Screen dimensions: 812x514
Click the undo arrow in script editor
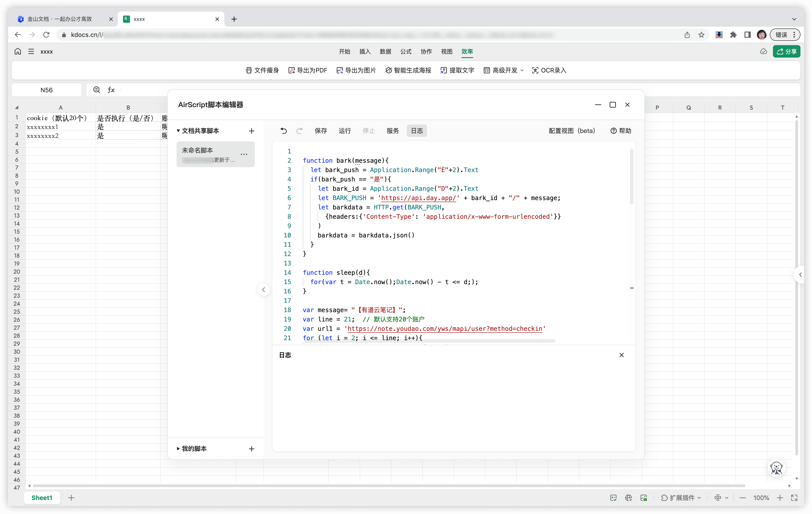point(284,131)
